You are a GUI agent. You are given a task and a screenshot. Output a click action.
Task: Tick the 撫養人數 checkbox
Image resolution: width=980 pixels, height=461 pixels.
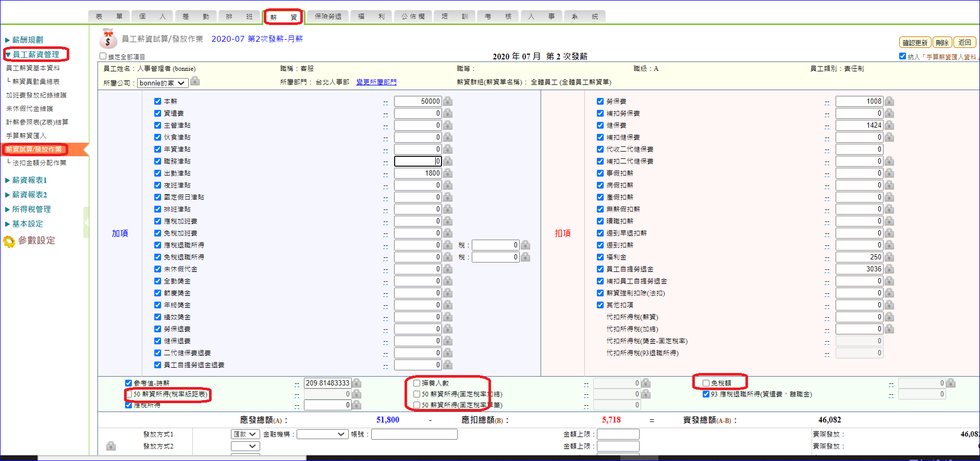click(416, 383)
